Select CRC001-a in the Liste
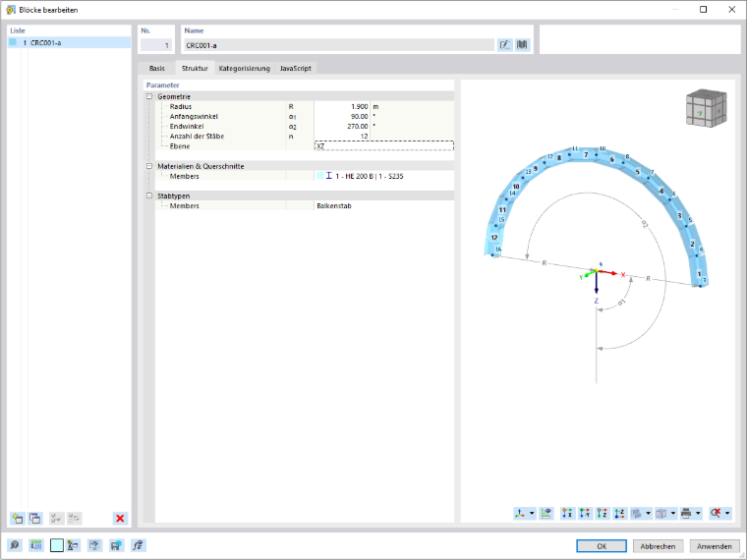Viewport: 747px width, 560px height. tap(69, 42)
